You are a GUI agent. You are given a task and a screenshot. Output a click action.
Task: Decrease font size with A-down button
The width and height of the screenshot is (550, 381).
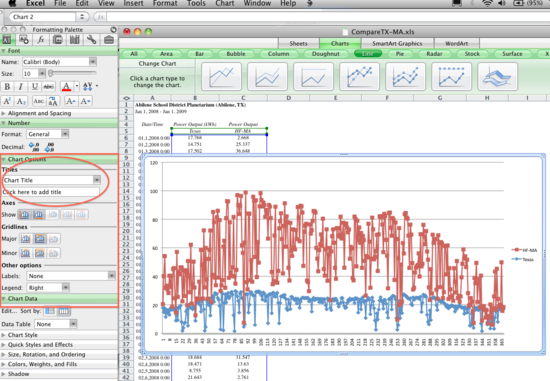[85, 101]
